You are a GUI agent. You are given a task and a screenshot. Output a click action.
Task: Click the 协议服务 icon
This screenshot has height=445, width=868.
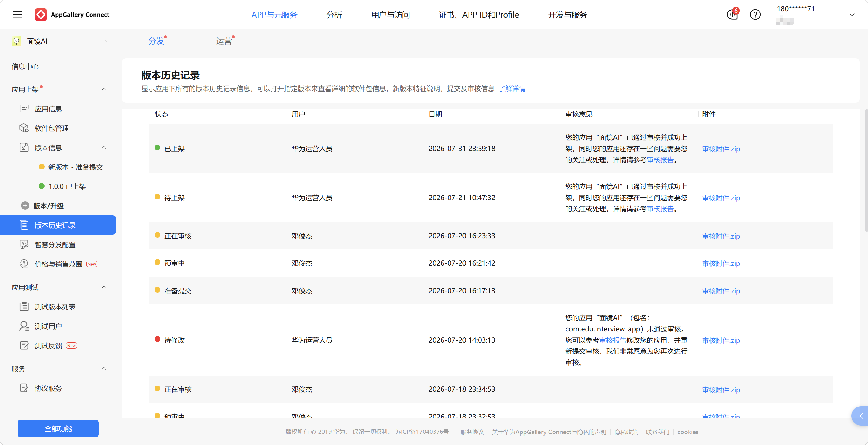click(24, 388)
